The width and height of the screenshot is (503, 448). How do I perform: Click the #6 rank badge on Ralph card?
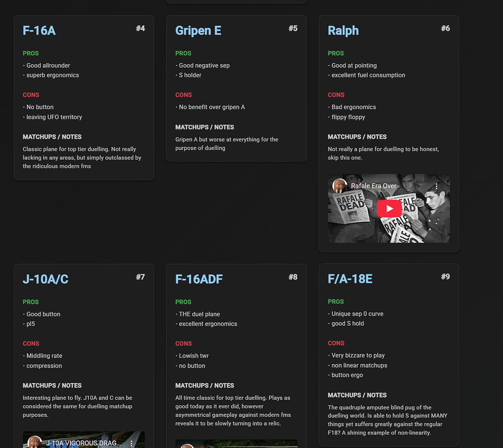[x=445, y=29]
